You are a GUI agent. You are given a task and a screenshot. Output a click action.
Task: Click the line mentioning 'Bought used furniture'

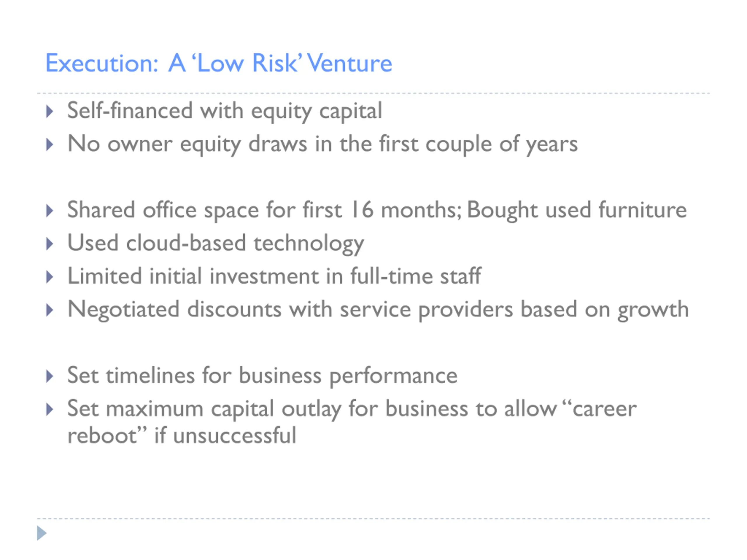[577, 210]
